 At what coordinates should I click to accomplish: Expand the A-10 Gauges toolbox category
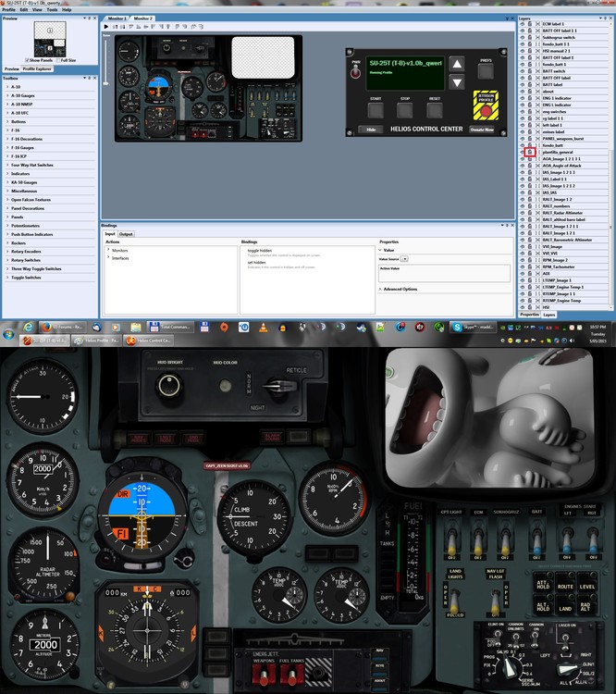click(x=7, y=95)
